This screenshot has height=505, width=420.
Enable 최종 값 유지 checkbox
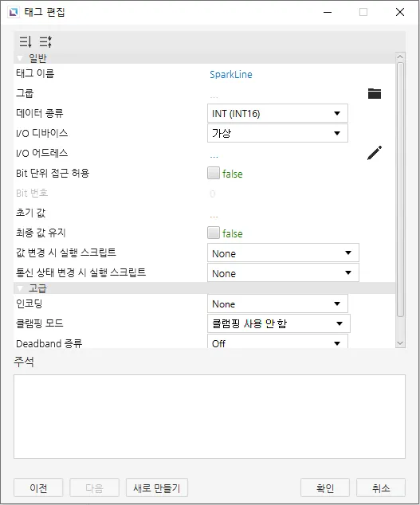click(x=214, y=233)
